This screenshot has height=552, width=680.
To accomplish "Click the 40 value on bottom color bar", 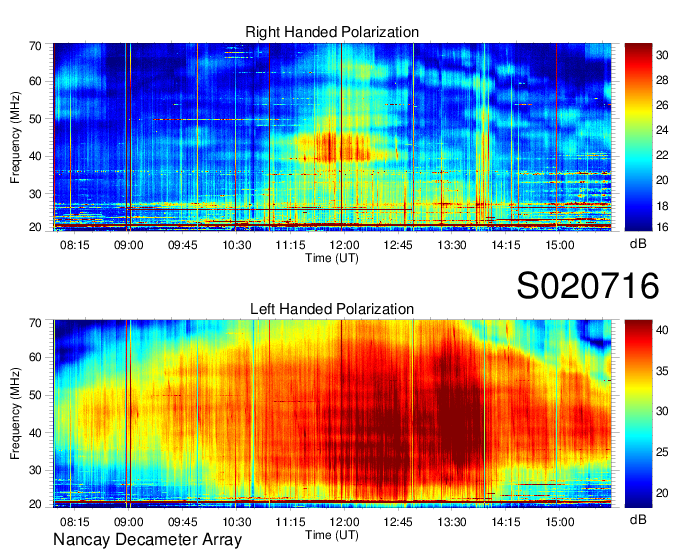I will tap(662, 330).
